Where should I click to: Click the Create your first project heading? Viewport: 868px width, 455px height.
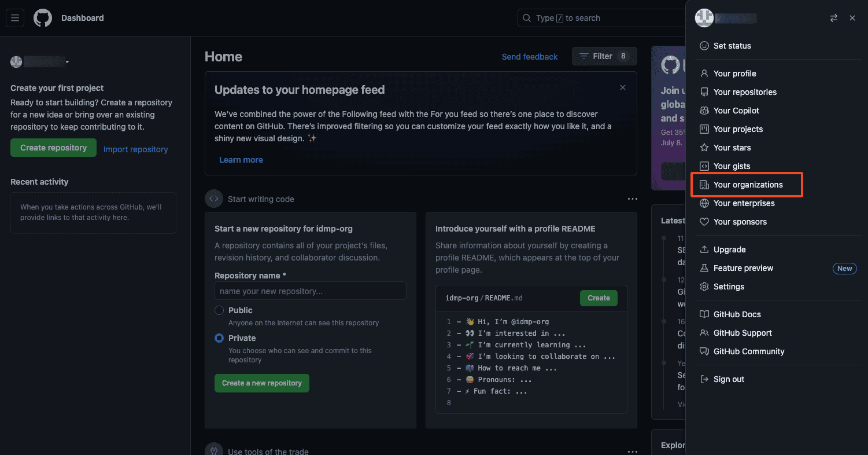click(x=57, y=88)
